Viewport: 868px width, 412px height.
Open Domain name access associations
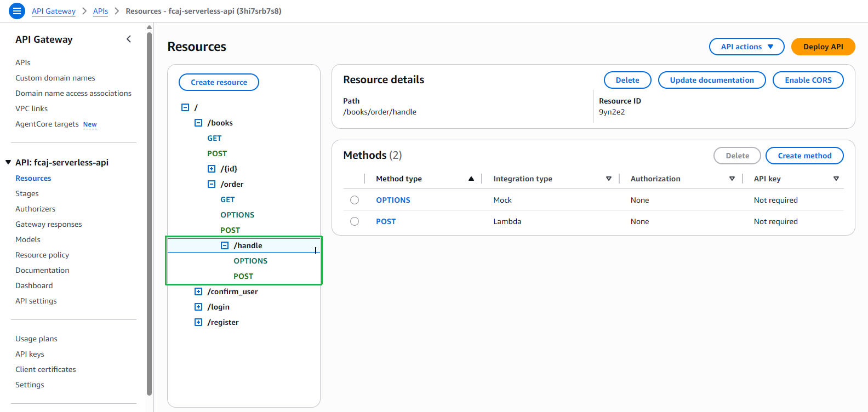coord(73,93)
